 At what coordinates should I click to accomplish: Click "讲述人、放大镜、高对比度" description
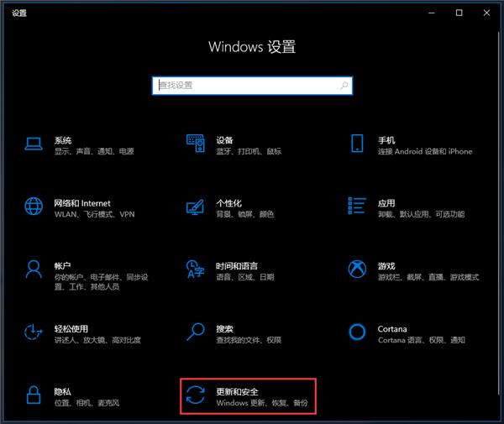coord(97,340)
